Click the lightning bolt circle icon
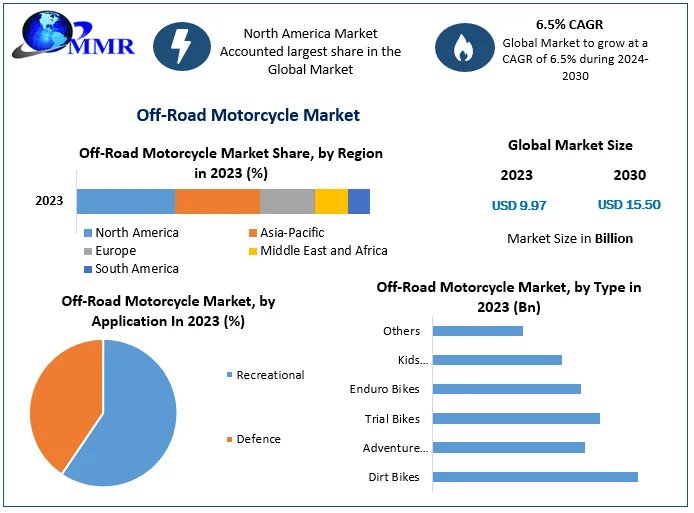 coord(182,45)
